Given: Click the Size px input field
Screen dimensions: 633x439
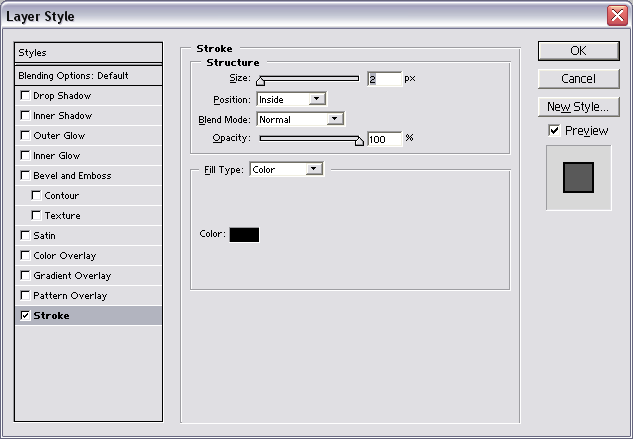Looking at the screenshot, I should pos(384,79).
